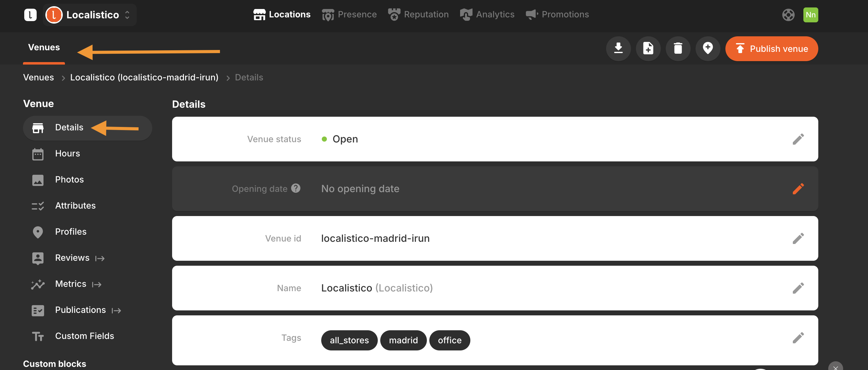Select the Venues tab

[x=44, y=47]
